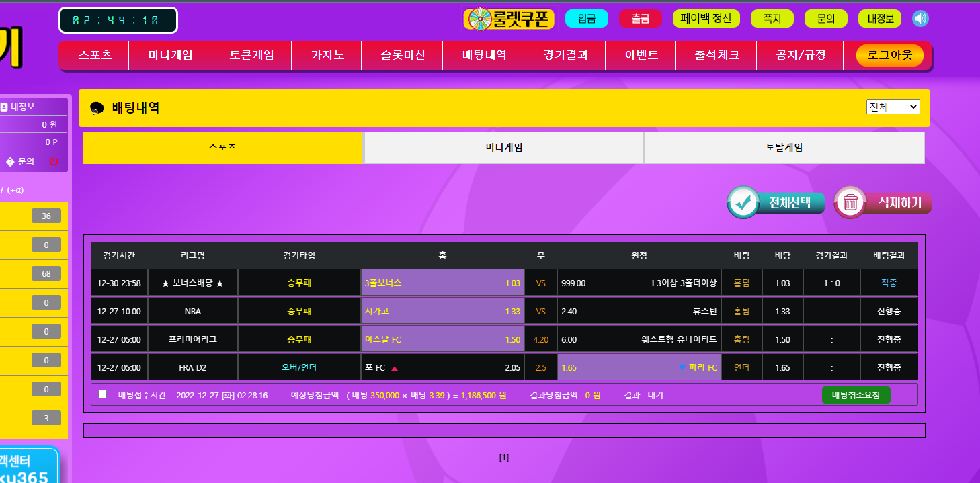
Task: Open the 전체 filter dropdown
Action: tap(893, 107)
